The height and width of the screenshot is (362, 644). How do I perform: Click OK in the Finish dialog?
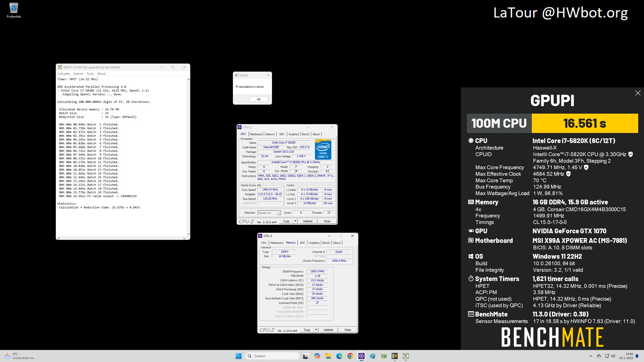pyautogui.click(x=259, y=99)
